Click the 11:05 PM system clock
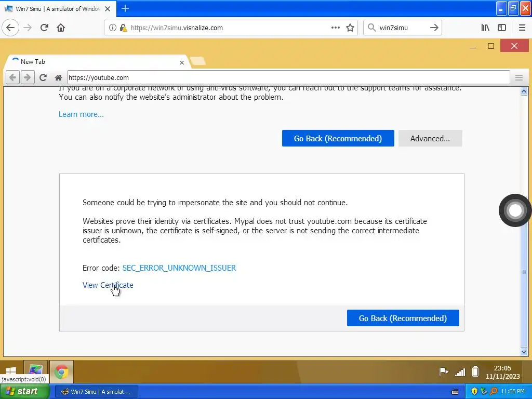This screenshot has width=532, height=399. [513, 392]
